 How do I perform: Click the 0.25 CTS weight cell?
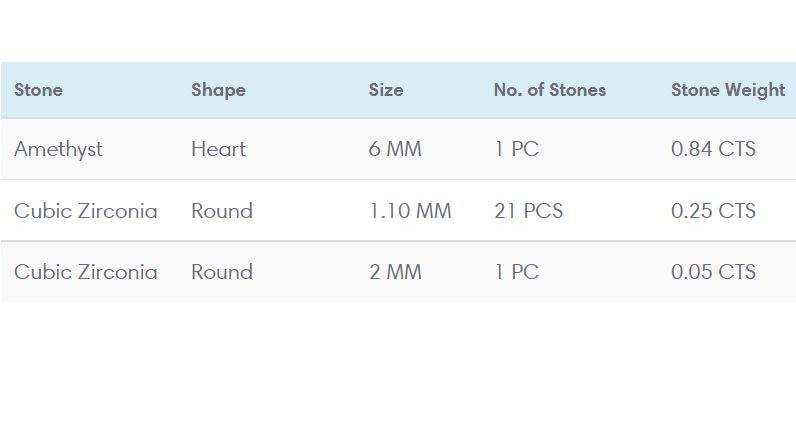coord(713,211)
